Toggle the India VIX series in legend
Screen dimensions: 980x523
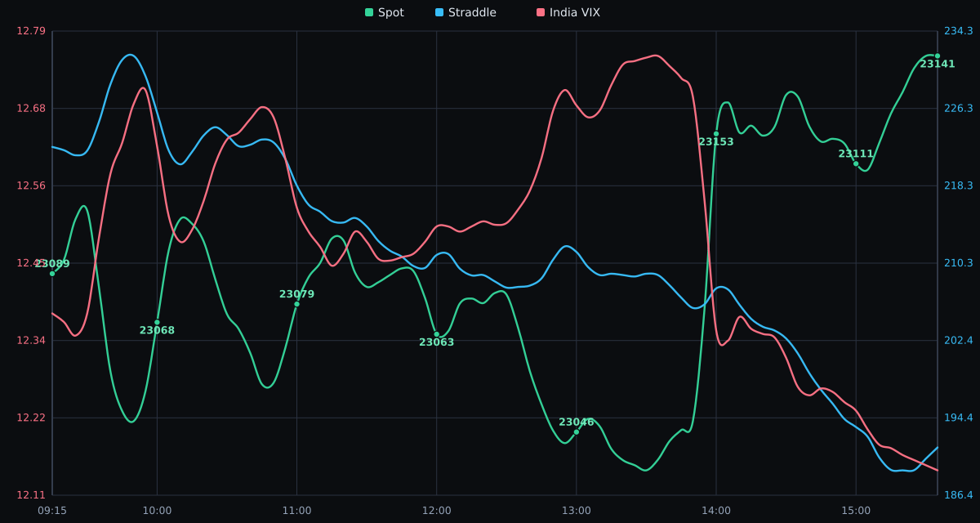point(568,12)
